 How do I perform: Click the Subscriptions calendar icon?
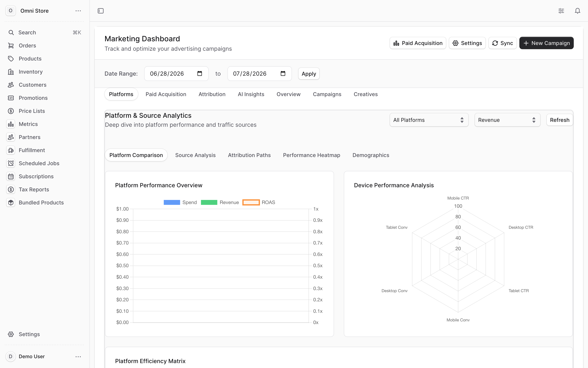[11, 176]
